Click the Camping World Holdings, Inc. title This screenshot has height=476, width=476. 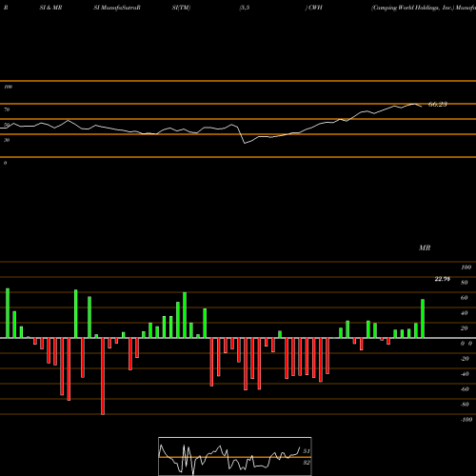point(413,8)
